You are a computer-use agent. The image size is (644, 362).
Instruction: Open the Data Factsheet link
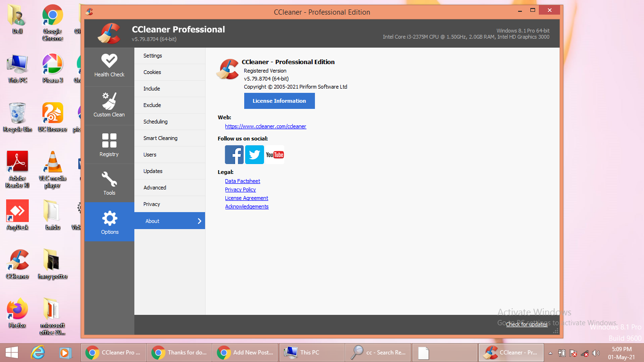pos(242,181)
